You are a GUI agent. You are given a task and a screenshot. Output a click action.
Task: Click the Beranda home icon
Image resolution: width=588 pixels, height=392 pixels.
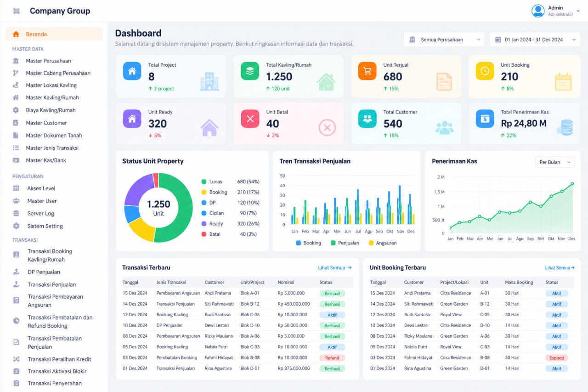16,34
